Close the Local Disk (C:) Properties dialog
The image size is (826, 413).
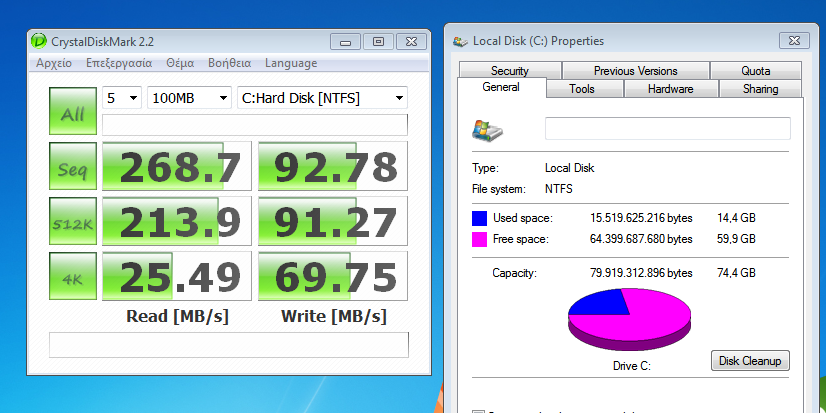coord(794,41)
